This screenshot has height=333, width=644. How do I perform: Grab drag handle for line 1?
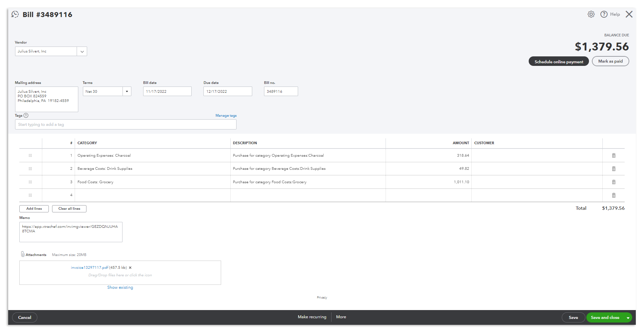pos(30,156)
